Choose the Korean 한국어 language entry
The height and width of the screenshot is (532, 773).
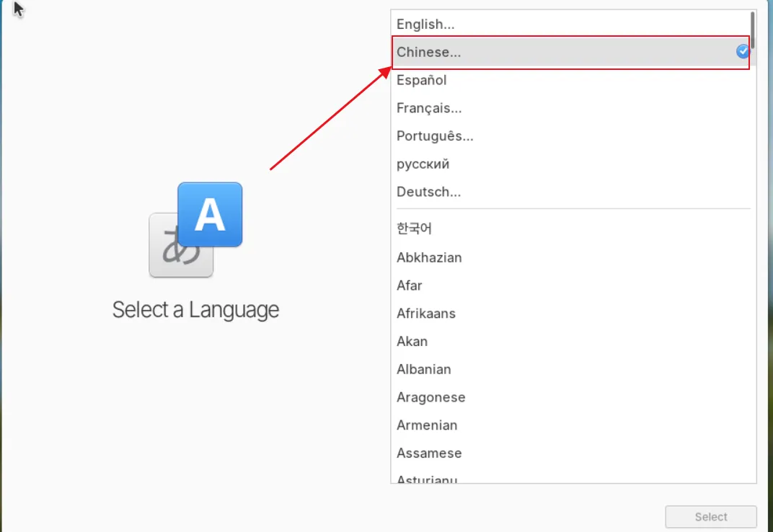point(415,229)
